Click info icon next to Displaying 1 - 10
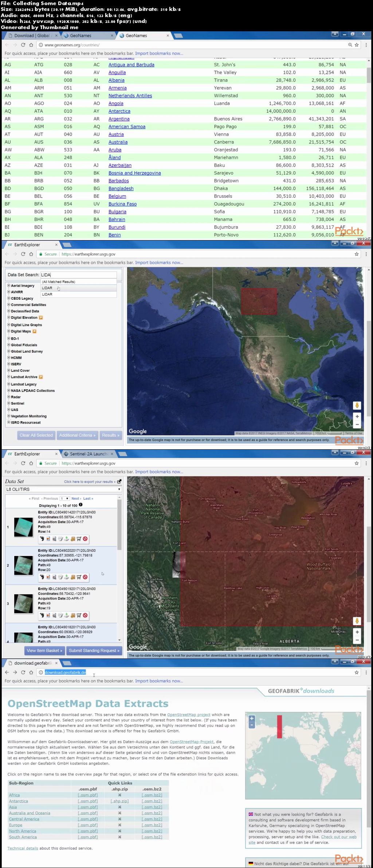The width and height of the screenshot is (373, 868). point(81,505)
